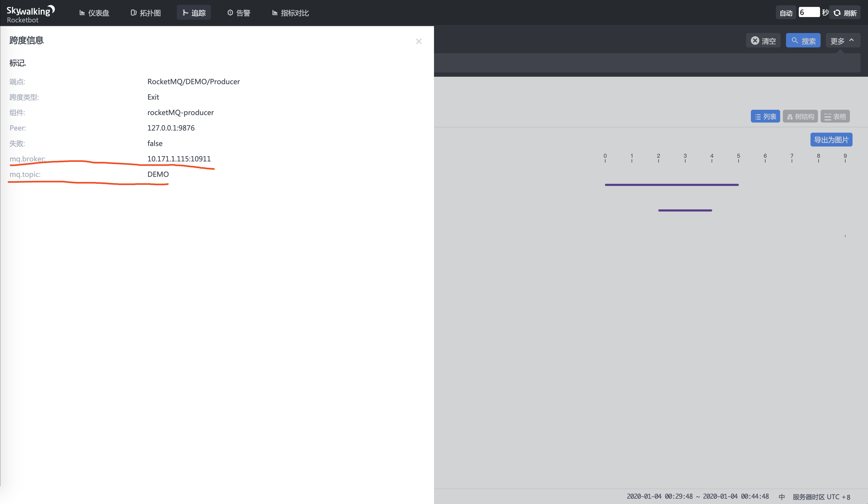Click the 仪表盘 dashboard icon
Image resolution: width=868 pixels, height=504 pixels.
(x=82, y=13)
